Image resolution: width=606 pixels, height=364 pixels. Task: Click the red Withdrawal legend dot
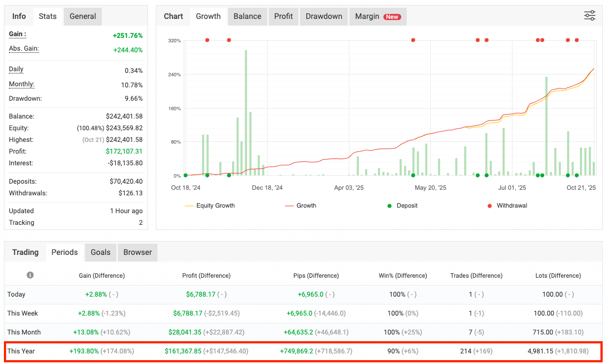tap(489, 206)
